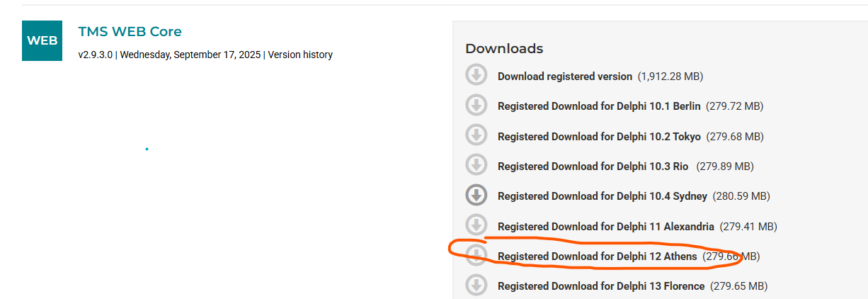Screen dimensions: 868x299
Task: Click download icon beside Delphi 10.2 Tokyo
Action: (x=476, y=135)
